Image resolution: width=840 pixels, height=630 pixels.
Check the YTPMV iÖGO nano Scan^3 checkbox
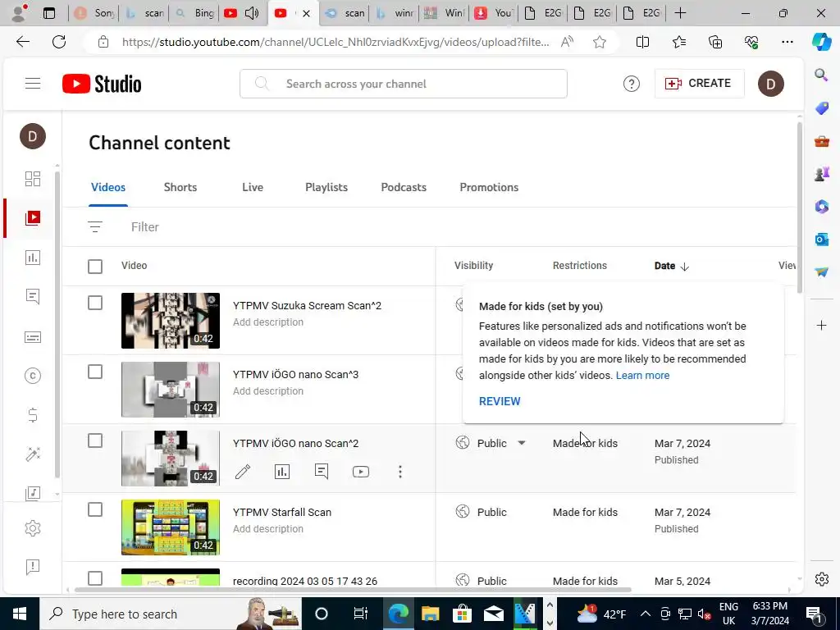click(95, 372)
